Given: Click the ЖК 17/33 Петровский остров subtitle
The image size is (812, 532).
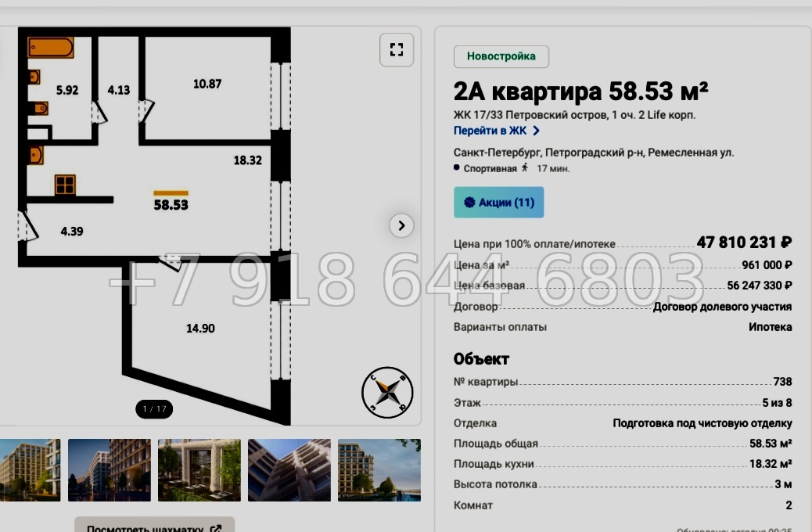Looking at the screenshot, I should click(x=574, y=115).
